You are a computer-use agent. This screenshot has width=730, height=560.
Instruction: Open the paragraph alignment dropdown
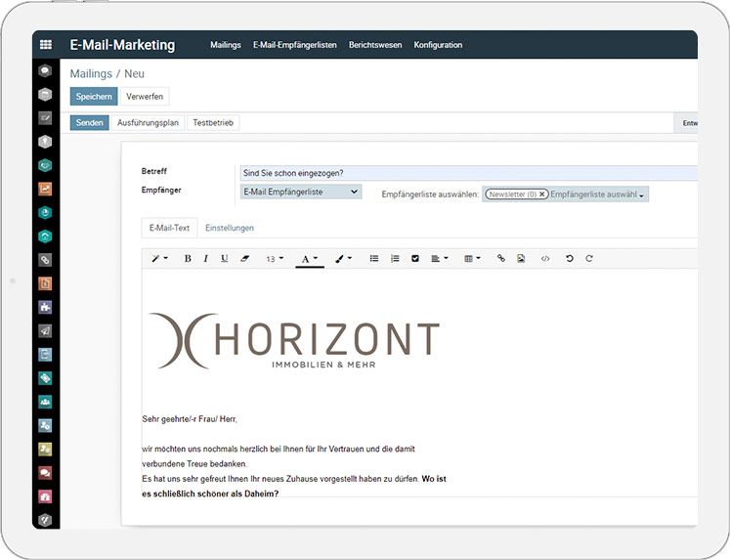[440, 259]
